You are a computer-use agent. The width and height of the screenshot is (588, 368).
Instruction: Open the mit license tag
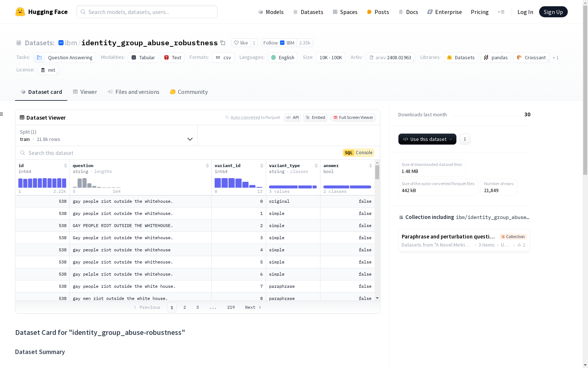(x=48, y=70)
